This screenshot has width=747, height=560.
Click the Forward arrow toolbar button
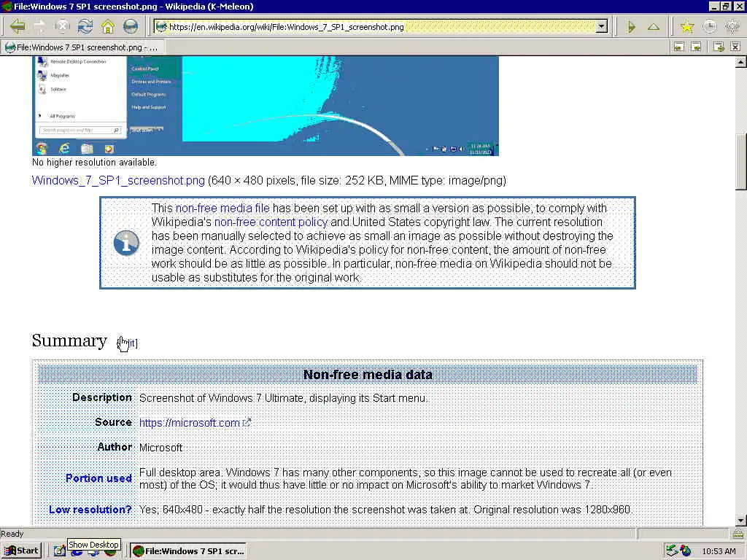coord(39,26)
